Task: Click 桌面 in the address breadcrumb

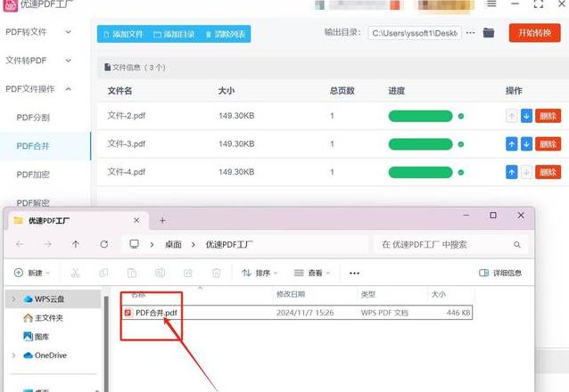Action: point(173,245)
